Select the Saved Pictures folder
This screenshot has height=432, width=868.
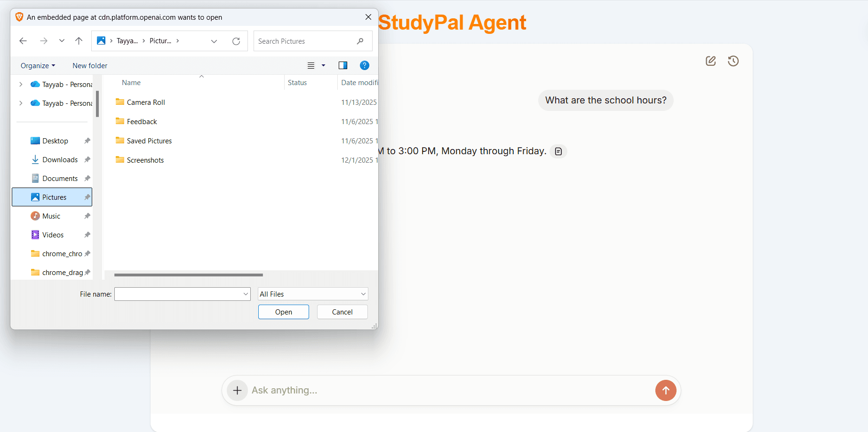tap(149, 141)
